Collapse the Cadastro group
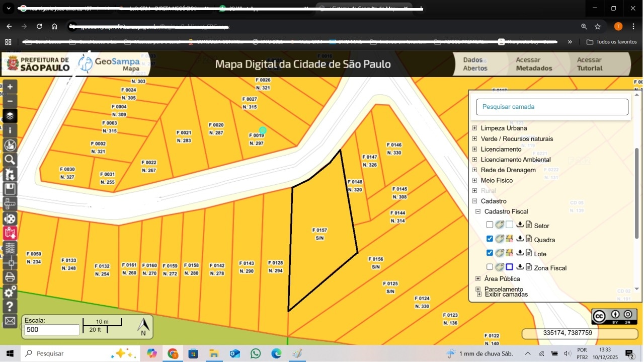 click(474, 201)
